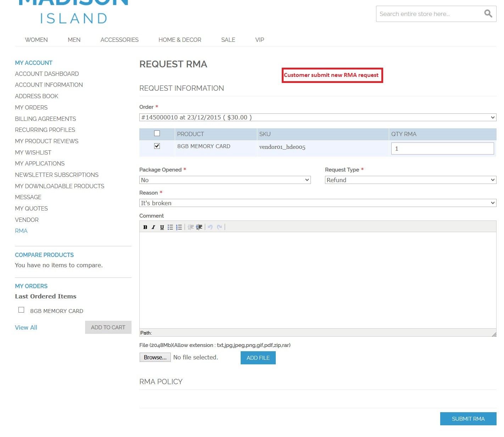Click the search magnifier icon
The width and height of the screenshot is (504, 437).
pyautogui.click(x=488, y=13)
